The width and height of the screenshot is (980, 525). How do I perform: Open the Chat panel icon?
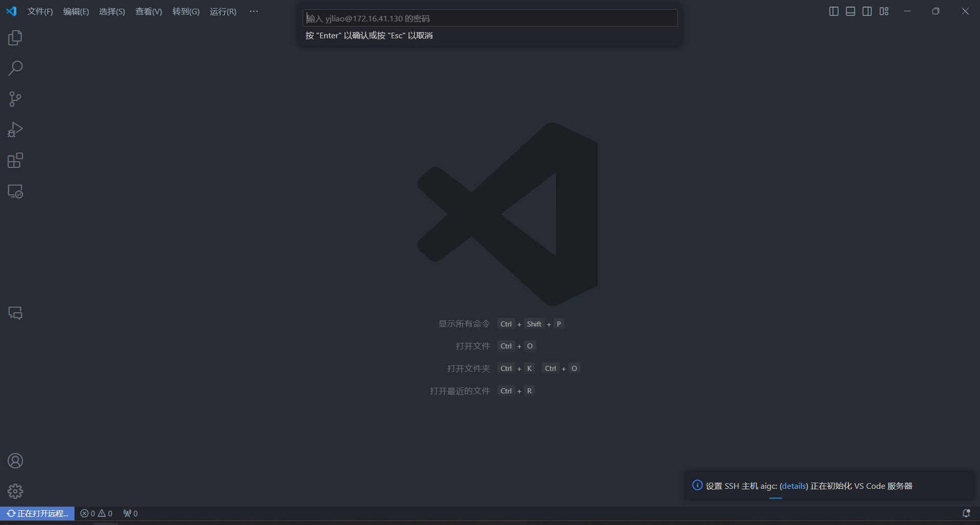click(x=15, y=313)
